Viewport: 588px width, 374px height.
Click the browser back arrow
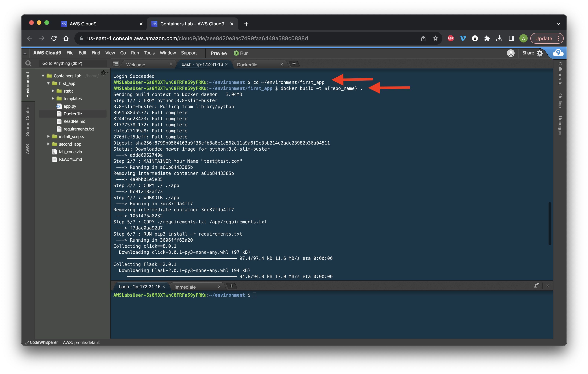(30, 38)
